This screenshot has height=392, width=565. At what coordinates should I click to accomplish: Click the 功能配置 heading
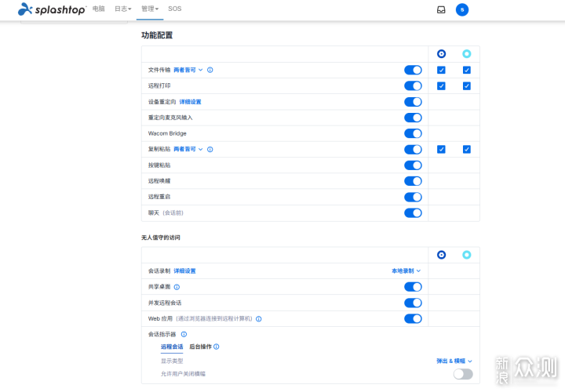157,35
